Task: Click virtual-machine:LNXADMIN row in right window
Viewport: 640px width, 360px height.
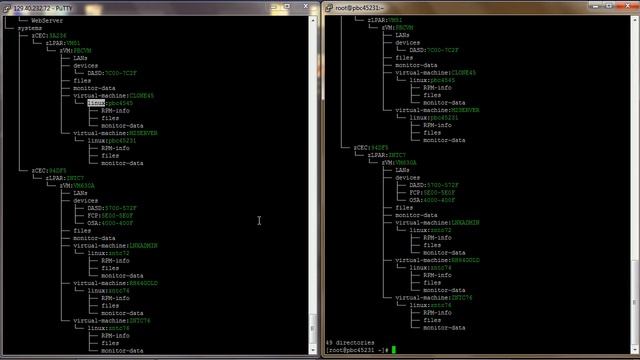Action: [437, 222]
